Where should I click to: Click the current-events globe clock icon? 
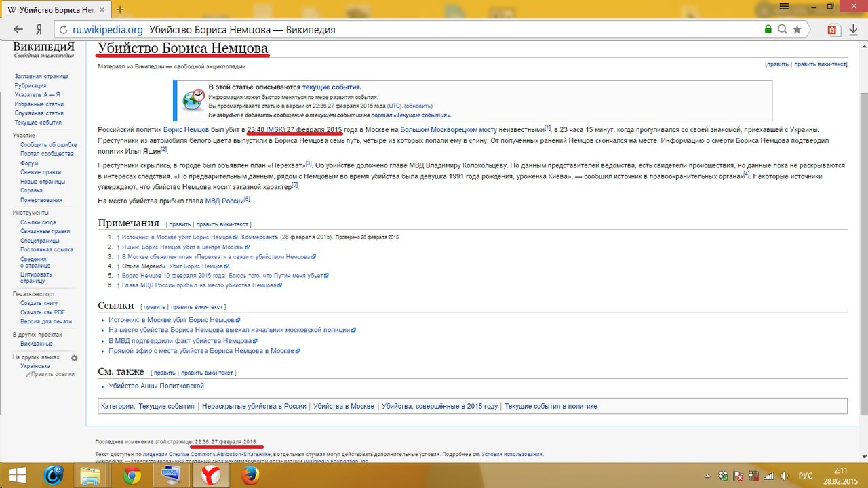(x=193, y=100)
